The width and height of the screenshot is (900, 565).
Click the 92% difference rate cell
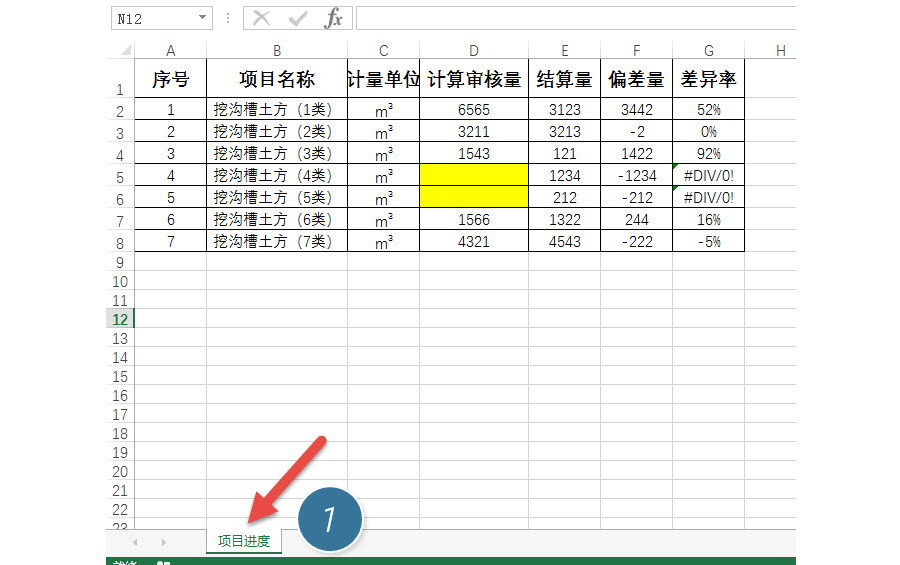point(708,153)
